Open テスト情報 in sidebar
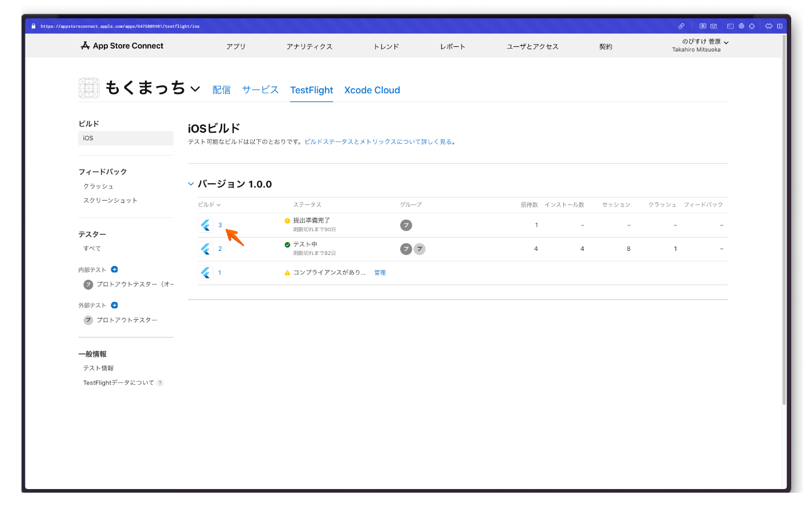812x521 pixels. point(99,368)
